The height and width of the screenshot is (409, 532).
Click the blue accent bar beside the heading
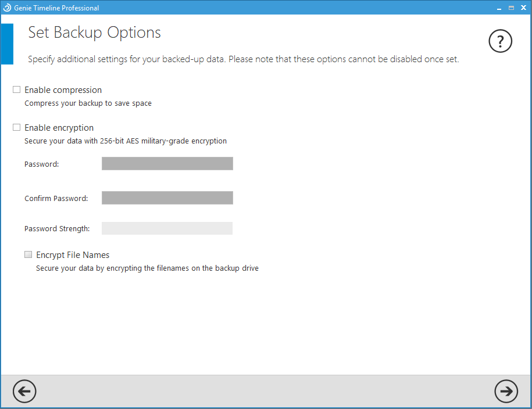[x=8, y=44]
